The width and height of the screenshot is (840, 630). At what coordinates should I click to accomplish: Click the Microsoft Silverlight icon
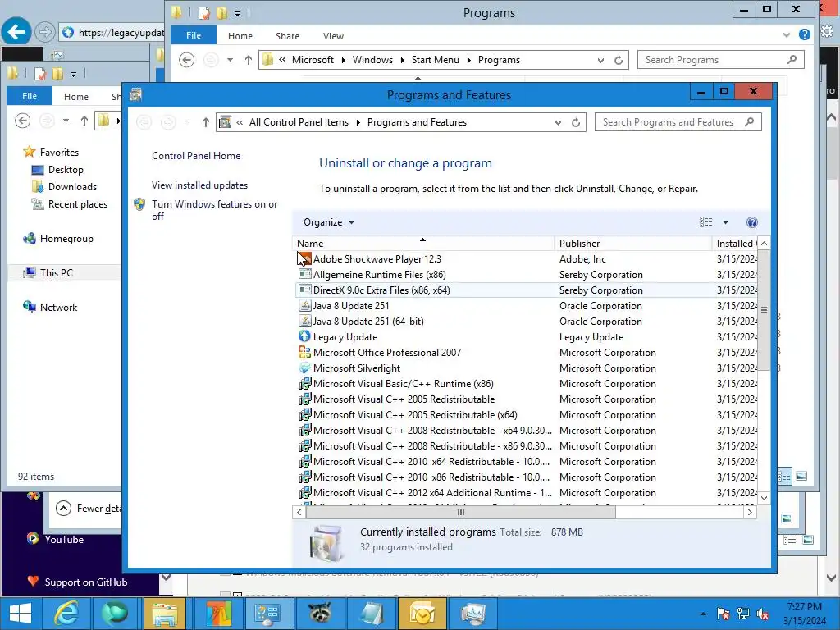pyautogui.click(x=304, y=367)
